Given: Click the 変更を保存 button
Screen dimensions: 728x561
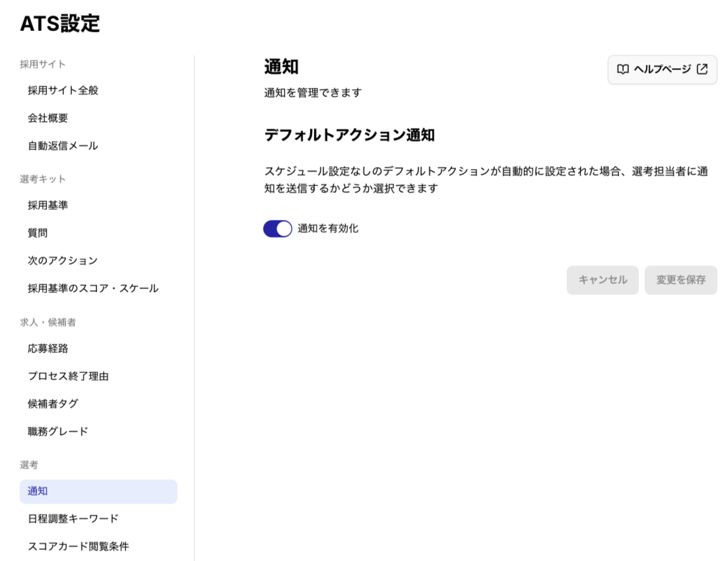Looking at the screenshot, I should click(680, 280).
